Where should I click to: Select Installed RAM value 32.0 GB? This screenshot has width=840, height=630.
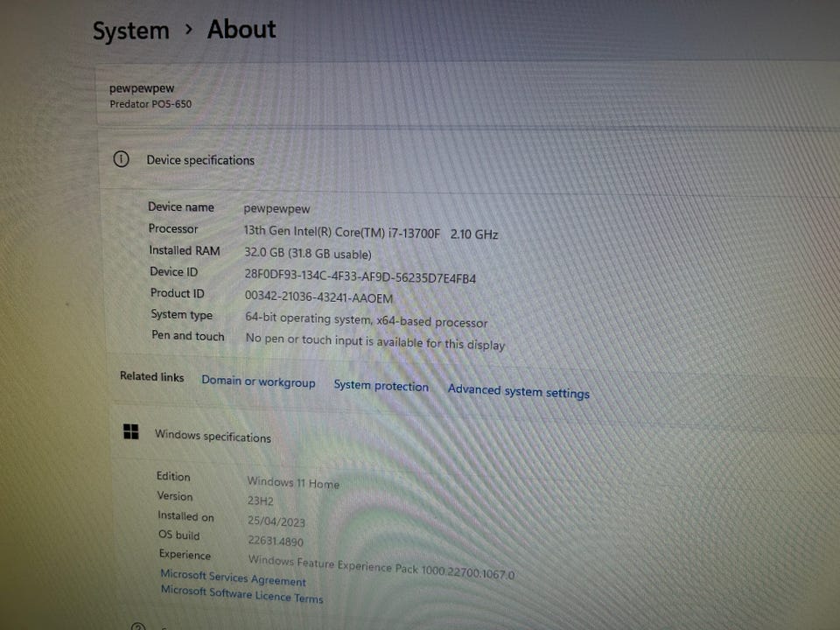click(307, 254)
